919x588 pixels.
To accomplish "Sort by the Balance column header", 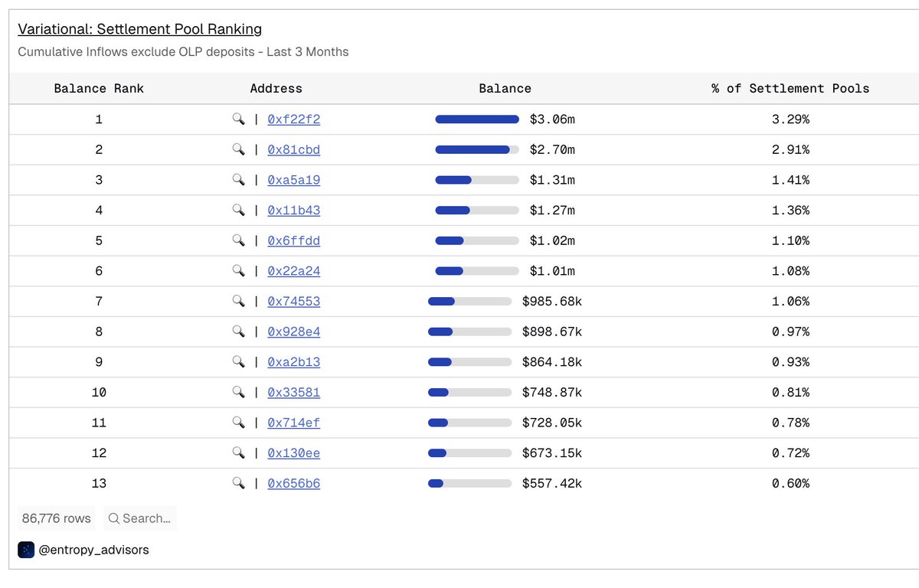I will [505, 89].
